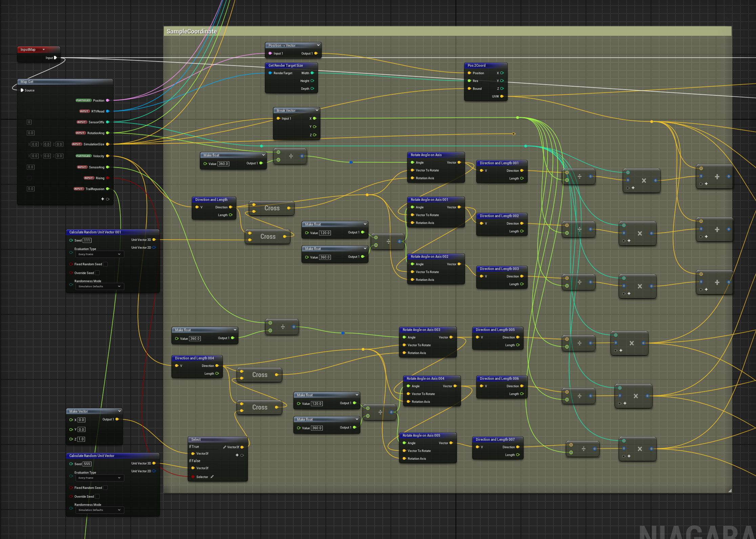Click the add-pin plus on Map Get node
The image size is (756, 539).
tap(102, 199)
